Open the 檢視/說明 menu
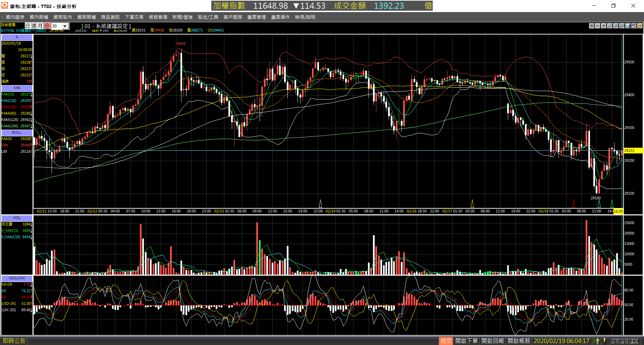 [x=305, y=17]
